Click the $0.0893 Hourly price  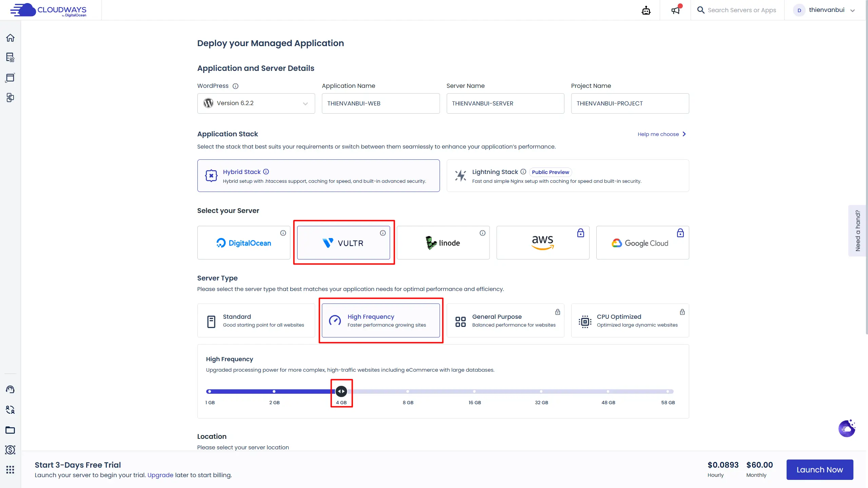coord(723,469)
